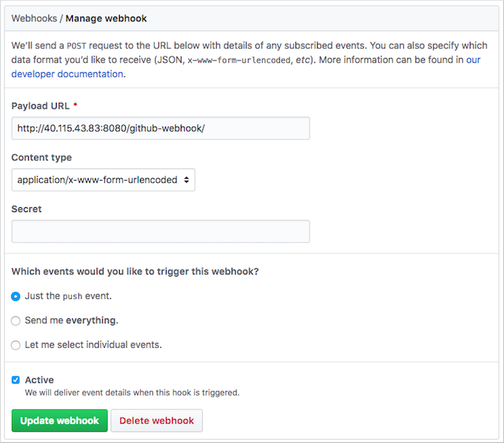Click the Content type select arrows
The image size is (504, 443).
[185, 180]
